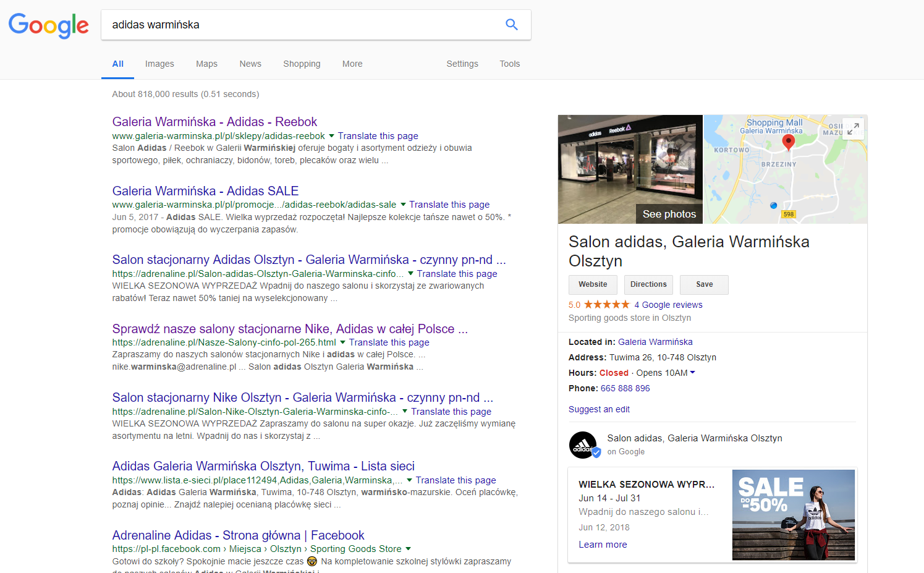Open the More search menu
Image resolution: width=924 pixels, height=573 pixels.
[x=352, y=64]
